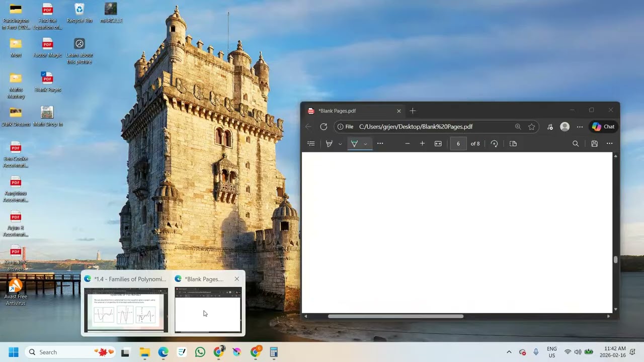This screenshot has width=644, height=362.
Task: Open volume control in system tray
Action: pos(578,352)
